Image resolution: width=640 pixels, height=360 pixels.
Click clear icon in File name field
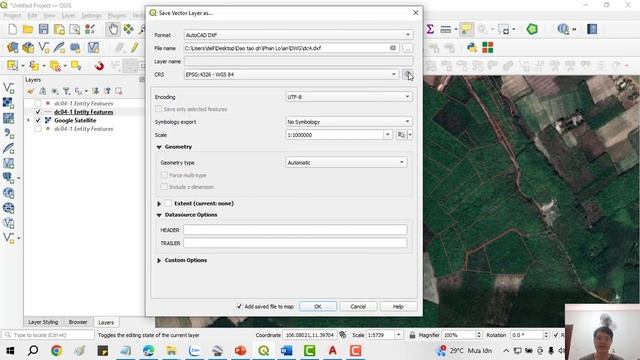point(393,48)
